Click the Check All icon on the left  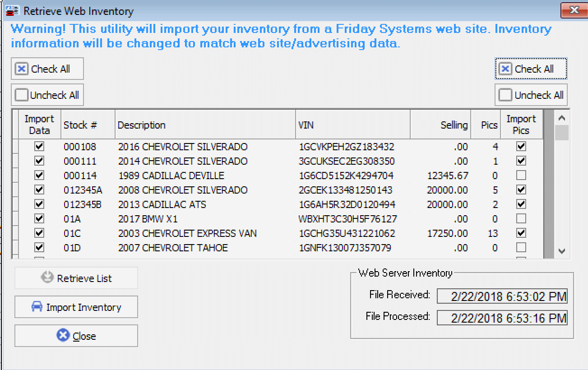pos(22,68)
